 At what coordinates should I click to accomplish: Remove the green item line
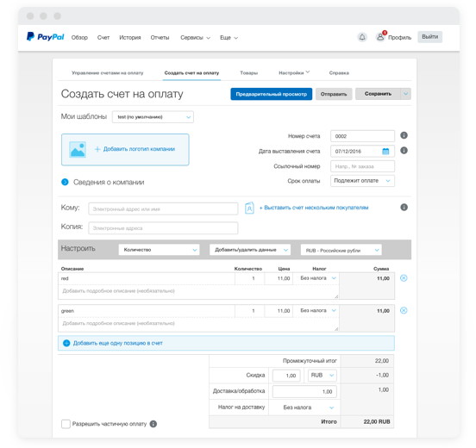(x=404, y=310)
